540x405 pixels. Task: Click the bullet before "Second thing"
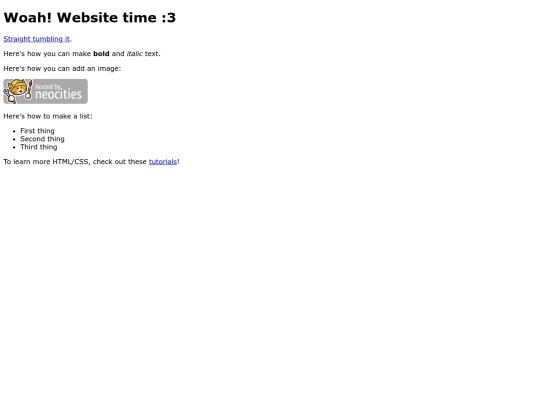click(14, 139)
